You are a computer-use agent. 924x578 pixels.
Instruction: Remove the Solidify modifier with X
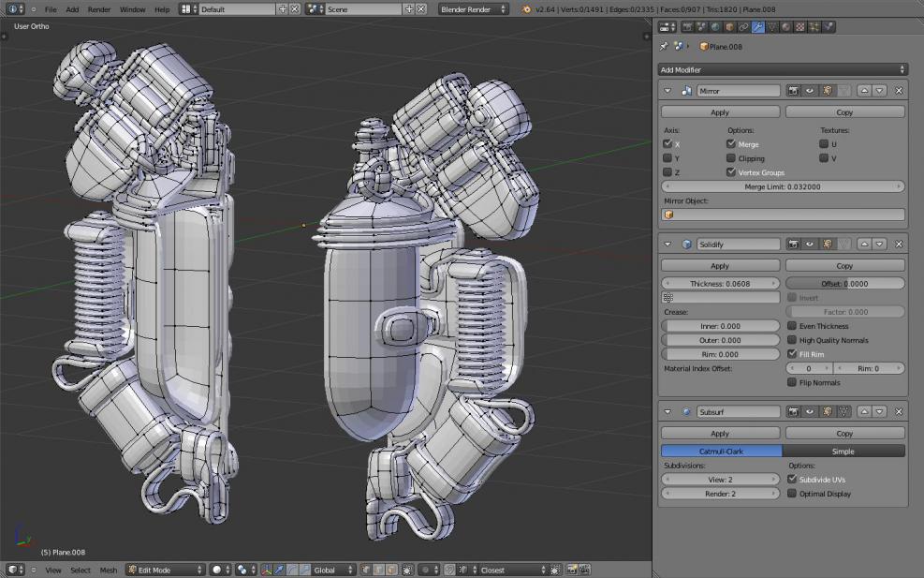(899, 245)
